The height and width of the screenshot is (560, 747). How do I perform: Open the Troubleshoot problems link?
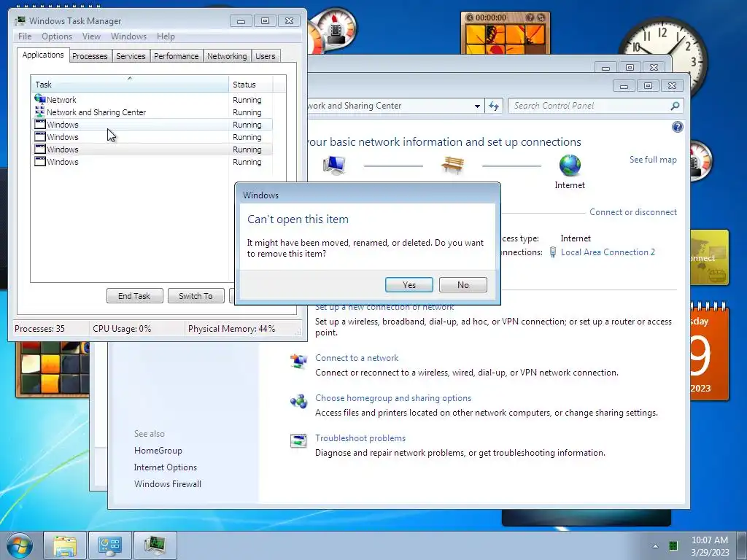[360, 438]
